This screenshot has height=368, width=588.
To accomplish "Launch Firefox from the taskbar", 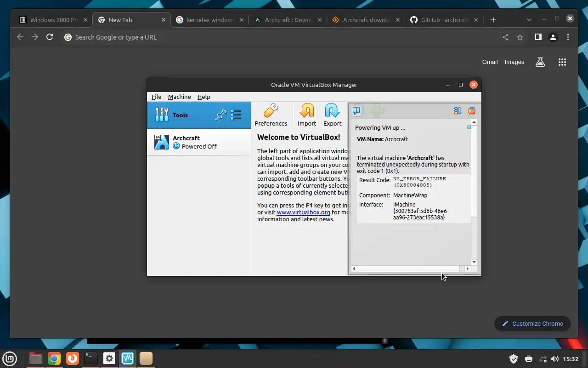I will [x=73, y=358].
